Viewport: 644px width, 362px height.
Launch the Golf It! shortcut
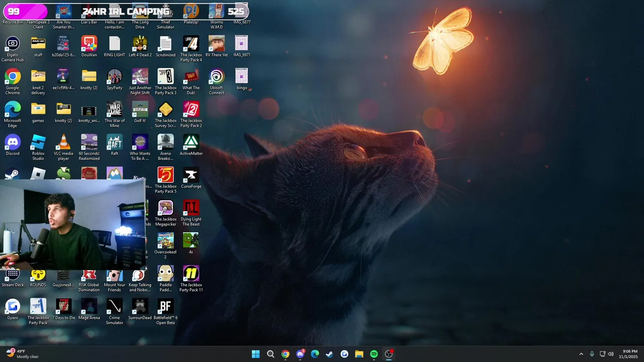coord(140,112)
